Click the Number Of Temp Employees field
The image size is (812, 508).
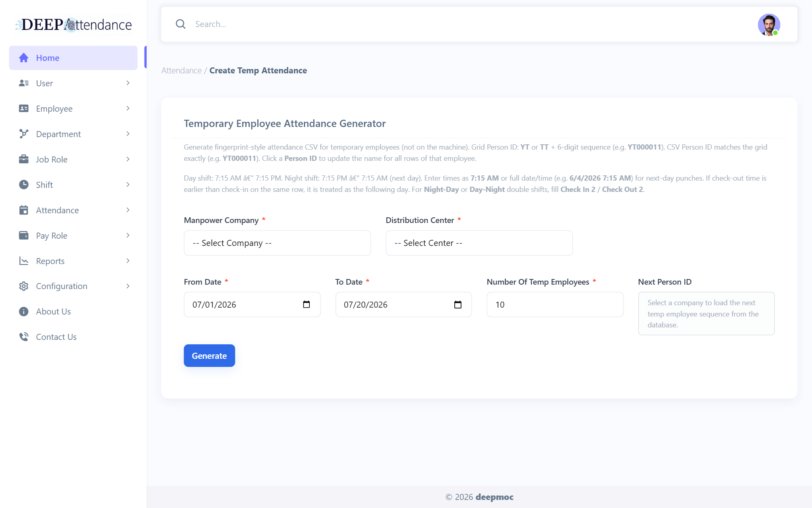click(555, 304)
